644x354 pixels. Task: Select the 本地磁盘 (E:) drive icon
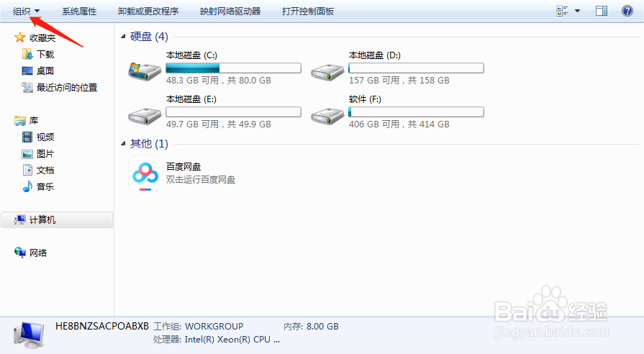[145, 117]
